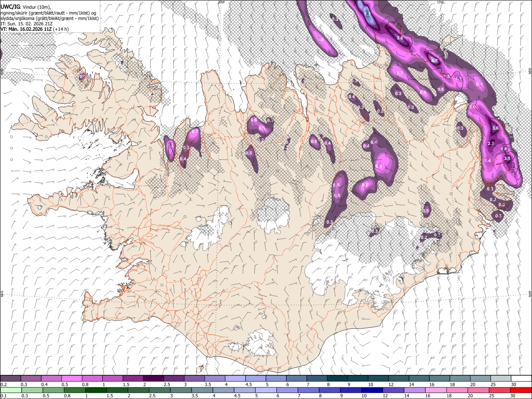
Task: Pick top legend swatch between 2 and 2.5
Action: (153, 378)
